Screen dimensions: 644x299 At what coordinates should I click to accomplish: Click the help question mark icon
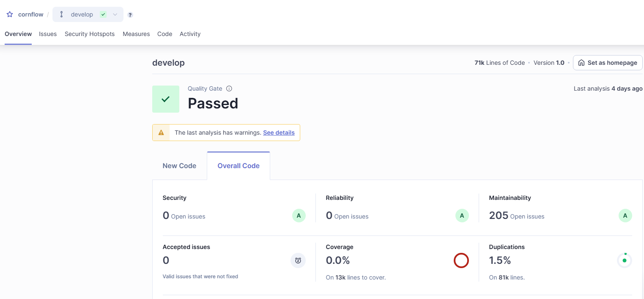click(130, 15)
